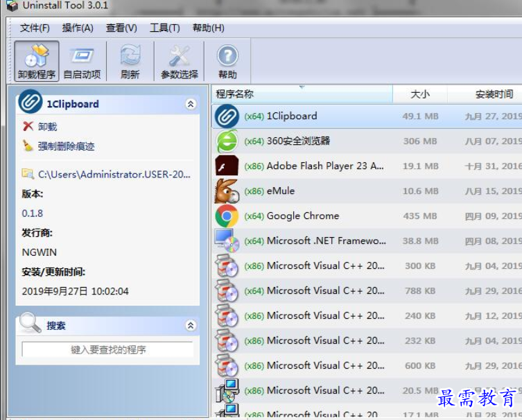The height and width of the screenshot is (420, 522).
Task: Click the broom force-remove icon
Action: pos(28,146)
